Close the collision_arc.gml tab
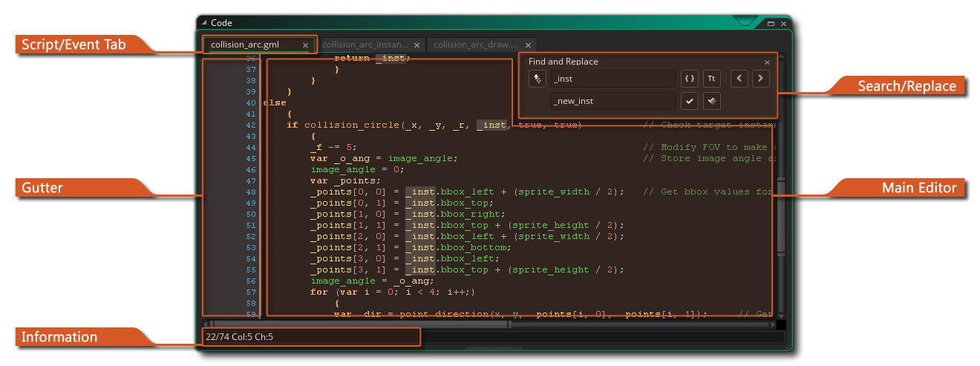Screen dimensions: 980x366 pos(305,45)
